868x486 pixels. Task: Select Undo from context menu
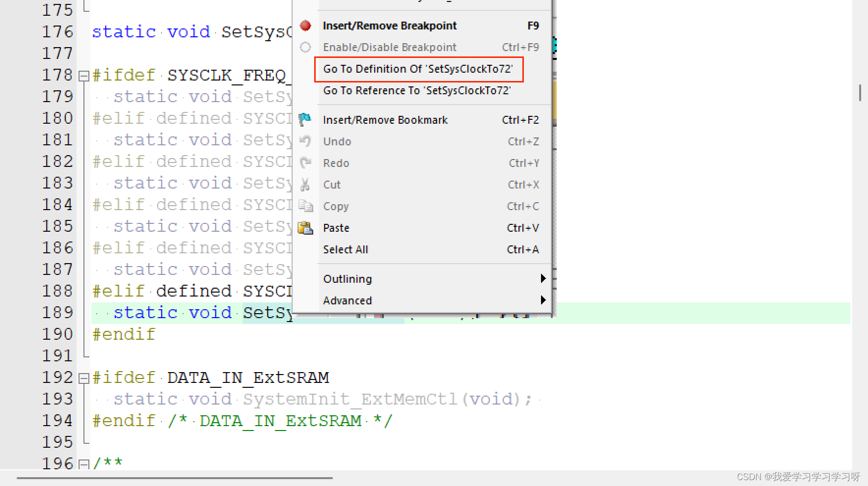(422, 141)
